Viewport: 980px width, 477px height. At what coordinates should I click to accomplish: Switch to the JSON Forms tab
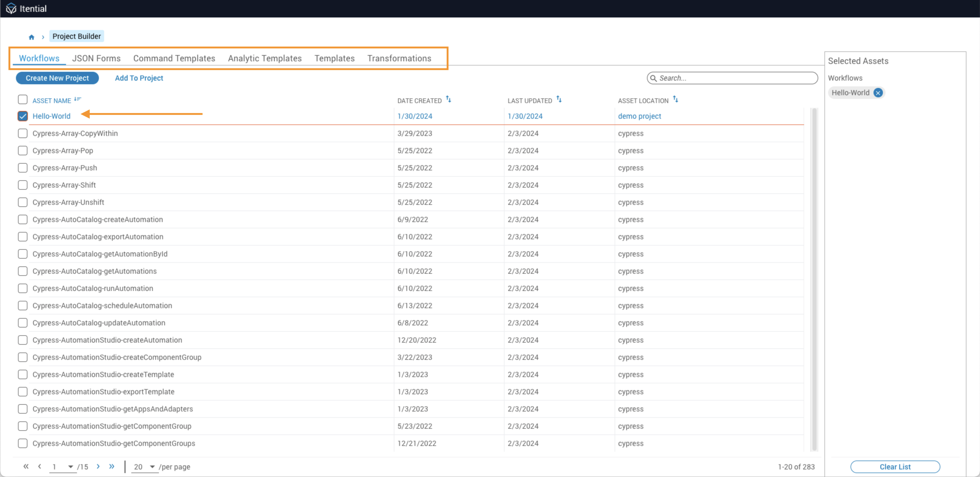click(x=96, y=58)
